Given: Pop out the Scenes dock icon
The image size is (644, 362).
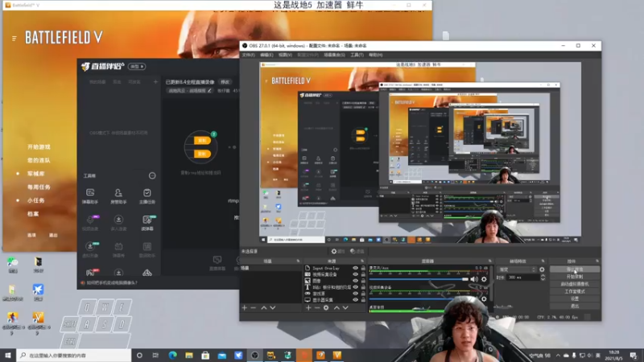Looking at the screenshot, I should click(x=298, y=261).
